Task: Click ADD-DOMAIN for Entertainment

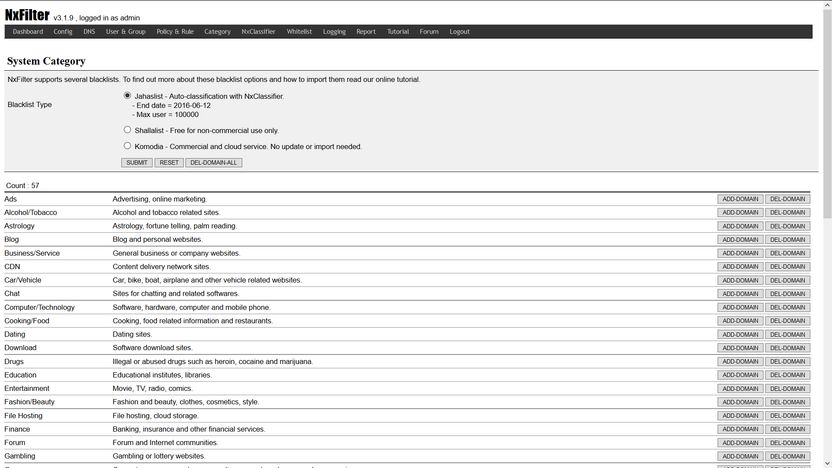Action: pyautogui.click(x=740, y=388)
